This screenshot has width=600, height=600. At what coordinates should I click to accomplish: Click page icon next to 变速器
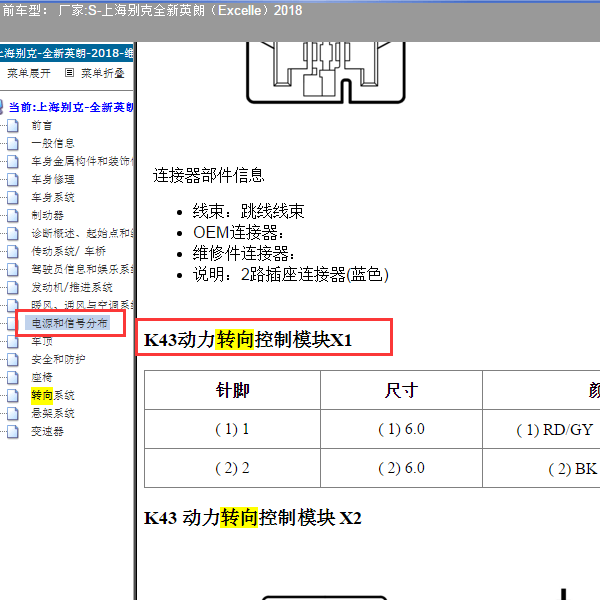13,431
